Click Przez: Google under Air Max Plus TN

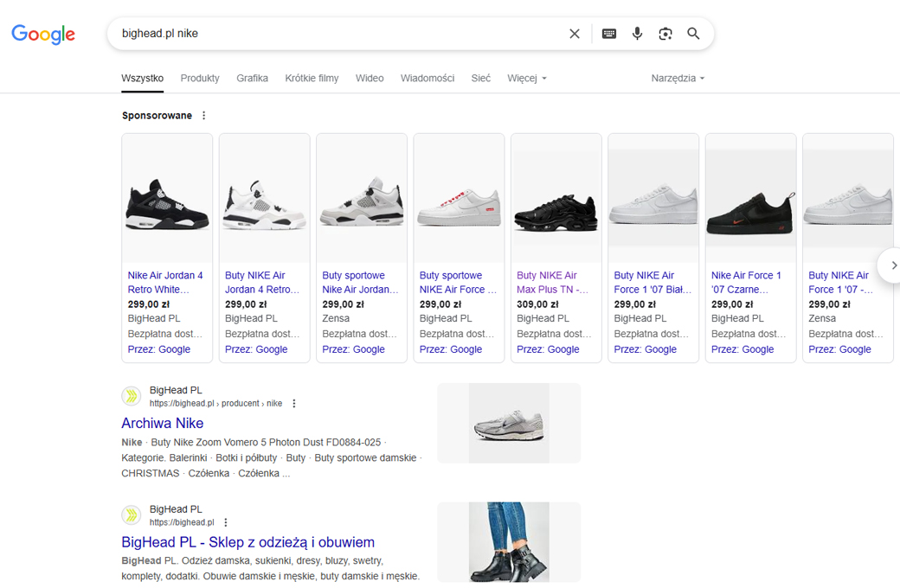click(548, 349)
